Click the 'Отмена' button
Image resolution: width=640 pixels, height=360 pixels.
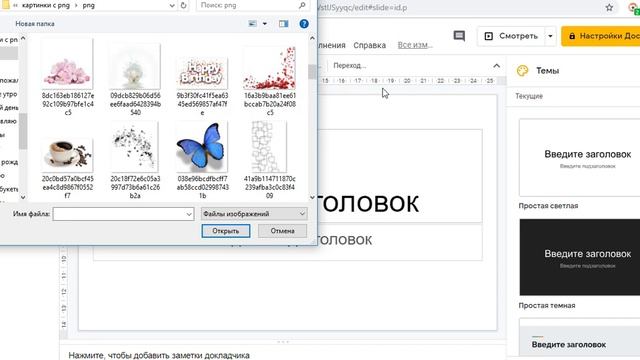[x=282, y=231]
